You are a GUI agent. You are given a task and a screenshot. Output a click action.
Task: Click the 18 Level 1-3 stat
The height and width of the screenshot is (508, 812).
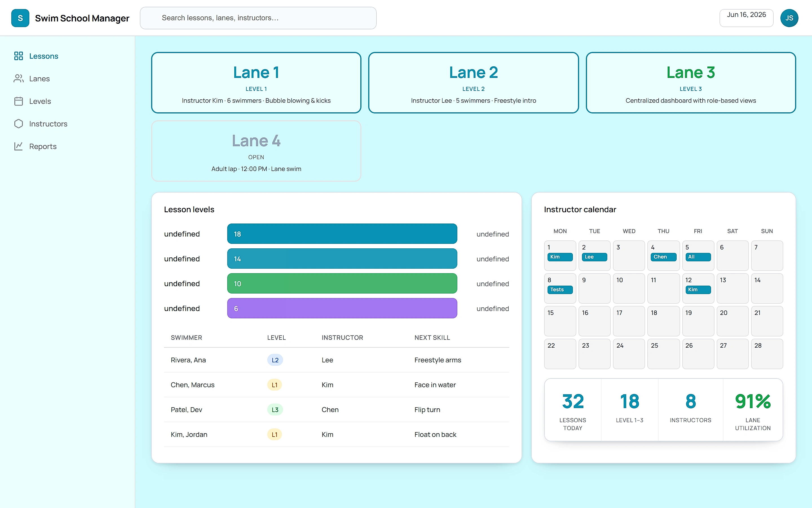click(x=630, y=410)
